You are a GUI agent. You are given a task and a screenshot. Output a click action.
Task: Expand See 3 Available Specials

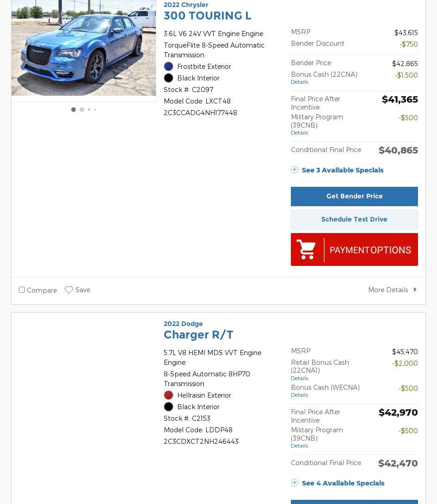click(343, 170)
